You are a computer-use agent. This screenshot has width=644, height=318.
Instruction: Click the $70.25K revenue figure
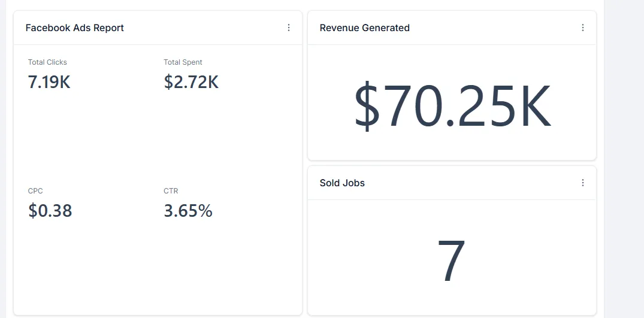452,107
